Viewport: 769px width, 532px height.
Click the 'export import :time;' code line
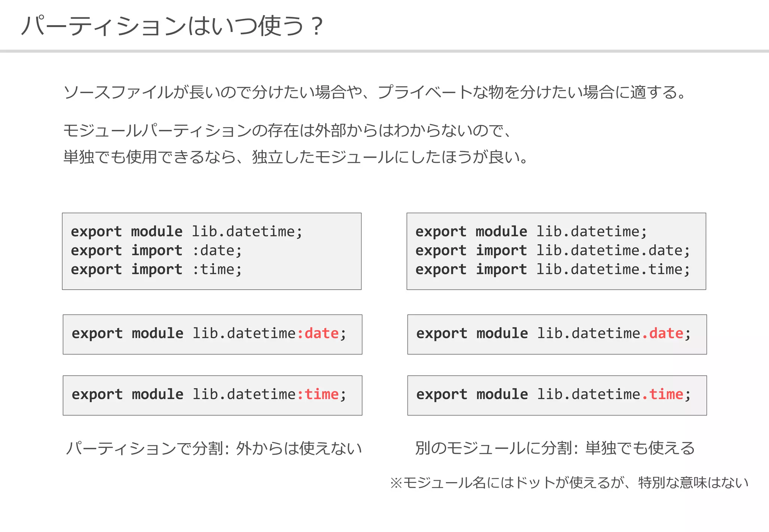pos(157,269)
